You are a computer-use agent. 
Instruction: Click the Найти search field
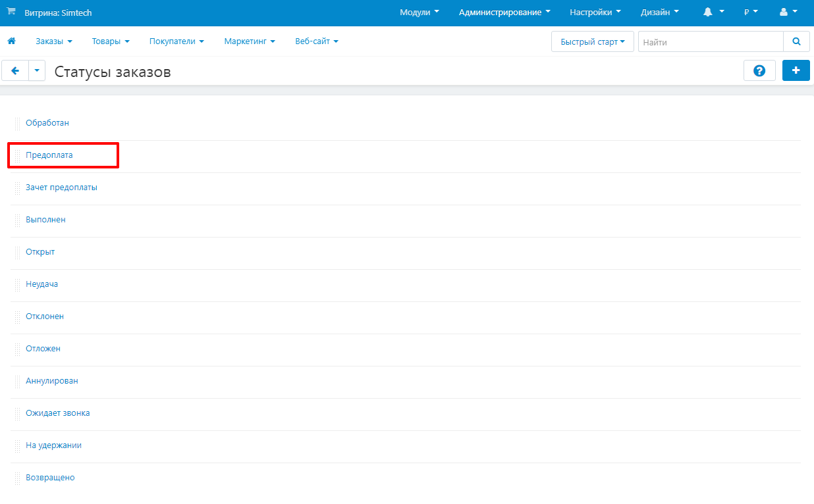[x=711, y=41]
